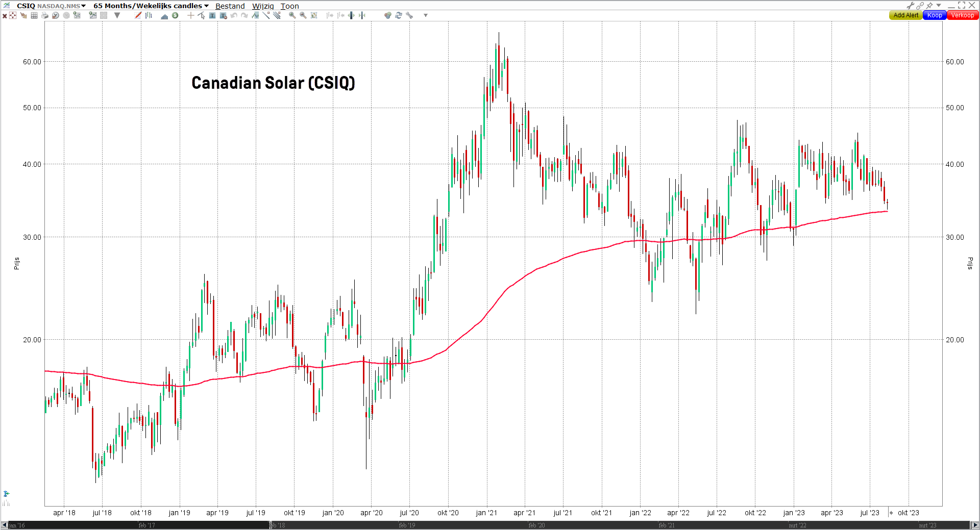Select the red pencil draw tool

(x=138, y=15)
